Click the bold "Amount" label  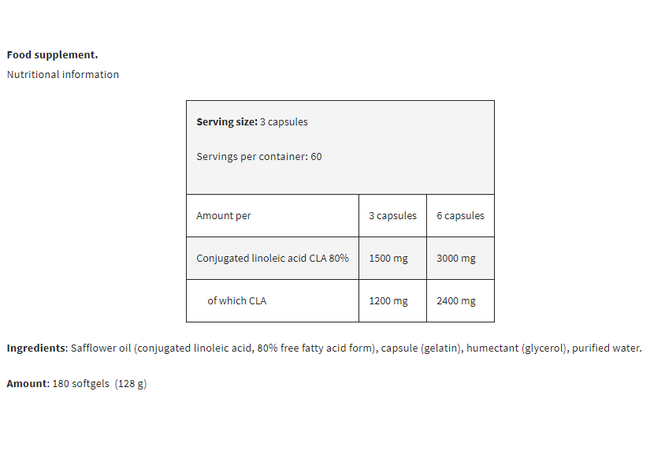pos(27,384)
